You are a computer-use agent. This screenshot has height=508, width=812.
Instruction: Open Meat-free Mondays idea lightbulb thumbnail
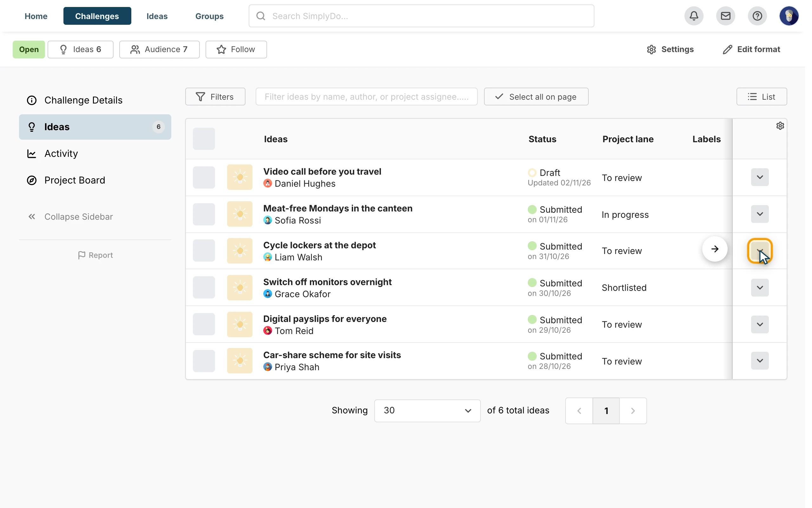[x=239, y=214]
